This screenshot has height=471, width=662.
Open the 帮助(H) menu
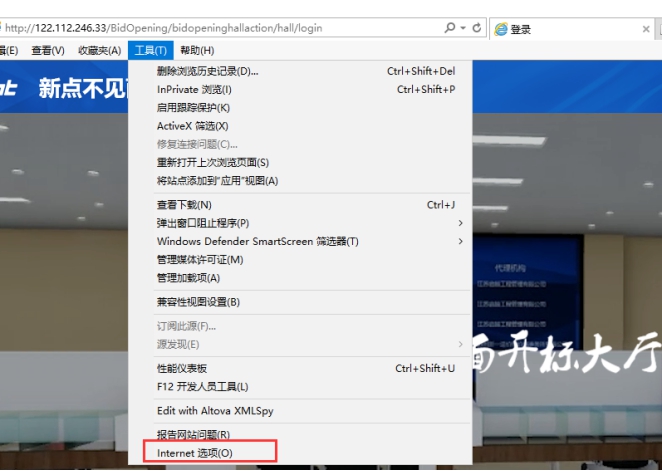(x=198, y=50)
